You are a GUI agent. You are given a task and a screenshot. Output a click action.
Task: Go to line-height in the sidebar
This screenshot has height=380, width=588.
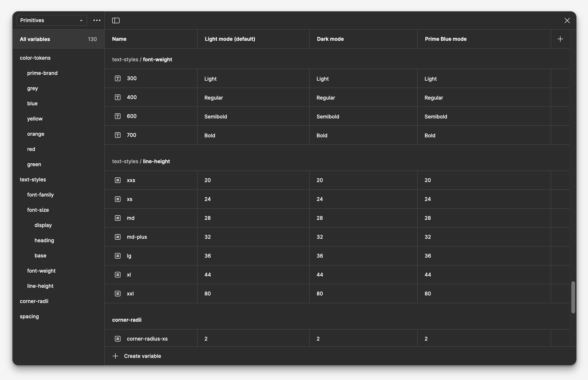(40, 286)
